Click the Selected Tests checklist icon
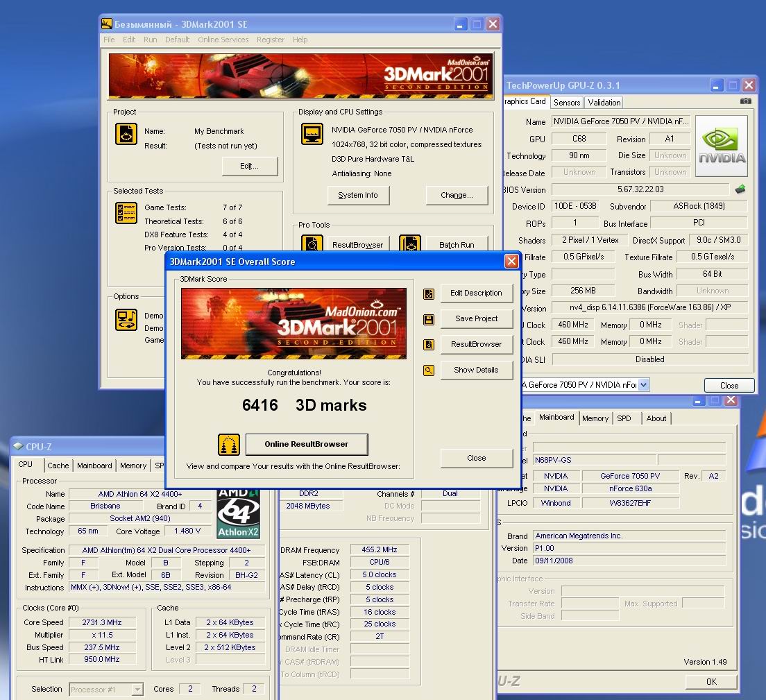The width and height of the screenshot is (766, 700). pyautogui.click(x=126, y=213)
